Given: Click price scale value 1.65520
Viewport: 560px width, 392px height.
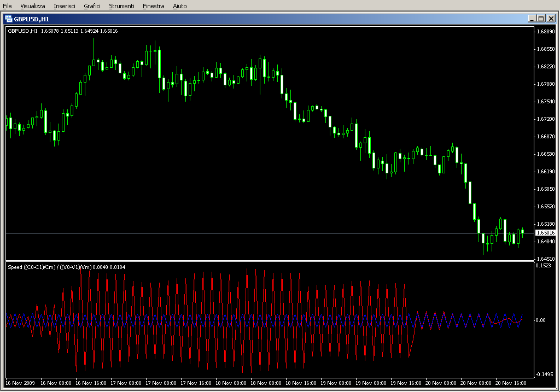Looking at the screenshot, I should [x=546, y=206].
